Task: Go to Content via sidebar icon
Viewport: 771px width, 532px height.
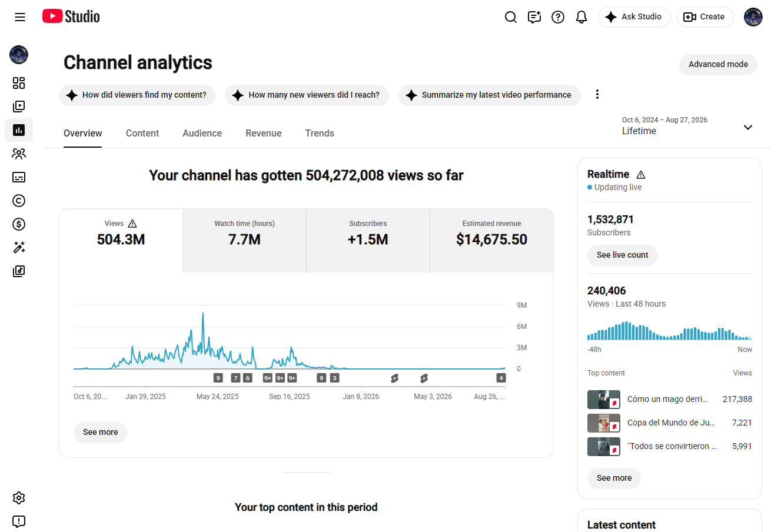Action: [x=19, y=107]
